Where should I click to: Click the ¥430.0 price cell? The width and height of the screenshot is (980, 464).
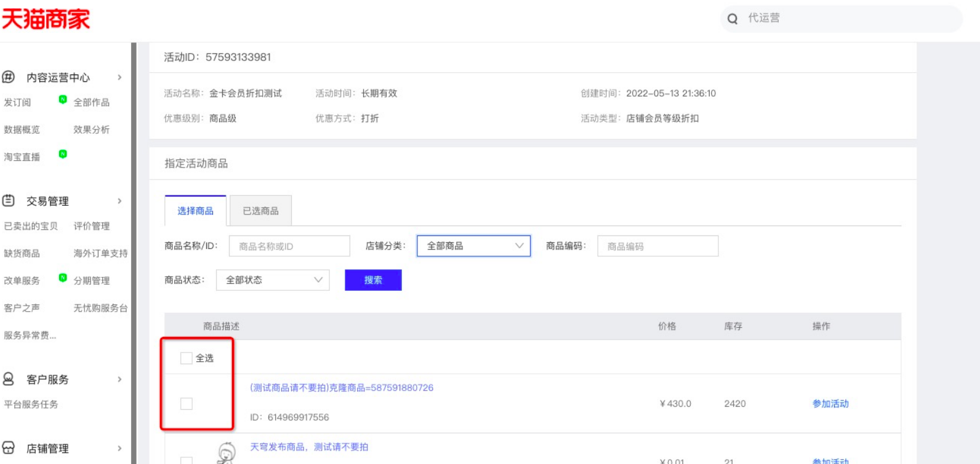[x=675, y=404]
